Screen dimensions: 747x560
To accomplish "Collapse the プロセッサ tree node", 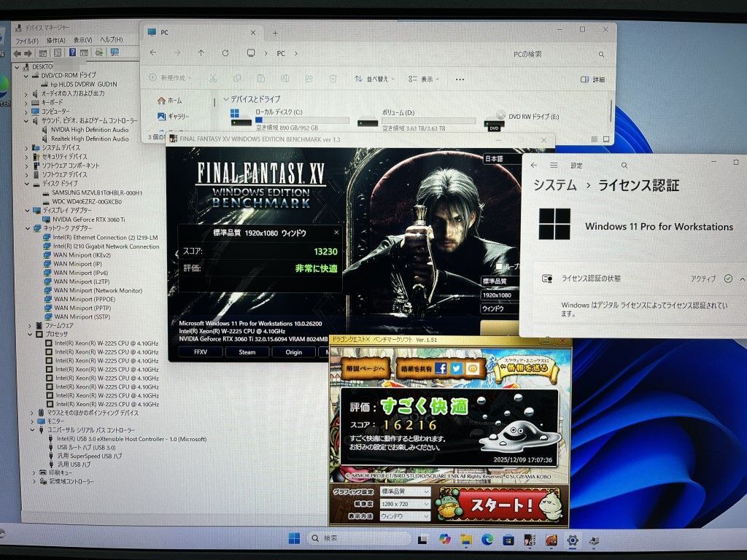I will click(x=30, y=334).
